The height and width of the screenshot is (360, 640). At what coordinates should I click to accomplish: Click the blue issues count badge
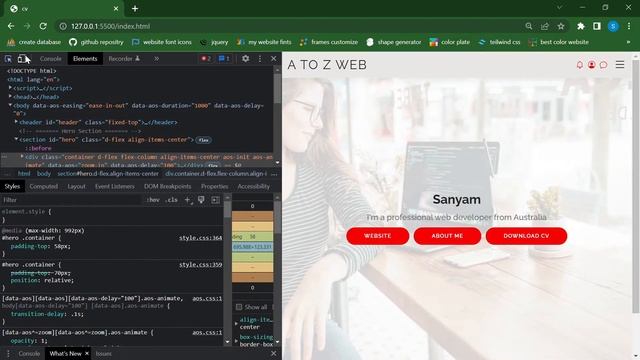click(224, 59)
